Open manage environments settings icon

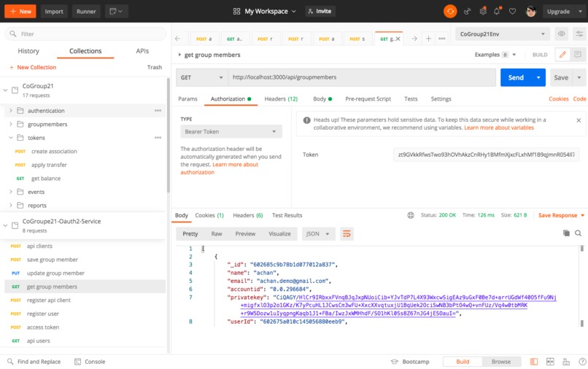tap(579, 34)
